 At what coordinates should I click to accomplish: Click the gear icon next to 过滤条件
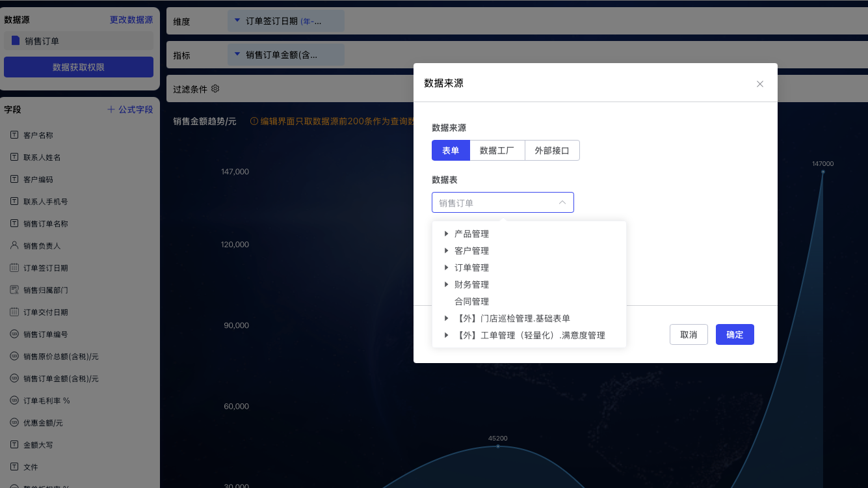click(x=215, y=88)
